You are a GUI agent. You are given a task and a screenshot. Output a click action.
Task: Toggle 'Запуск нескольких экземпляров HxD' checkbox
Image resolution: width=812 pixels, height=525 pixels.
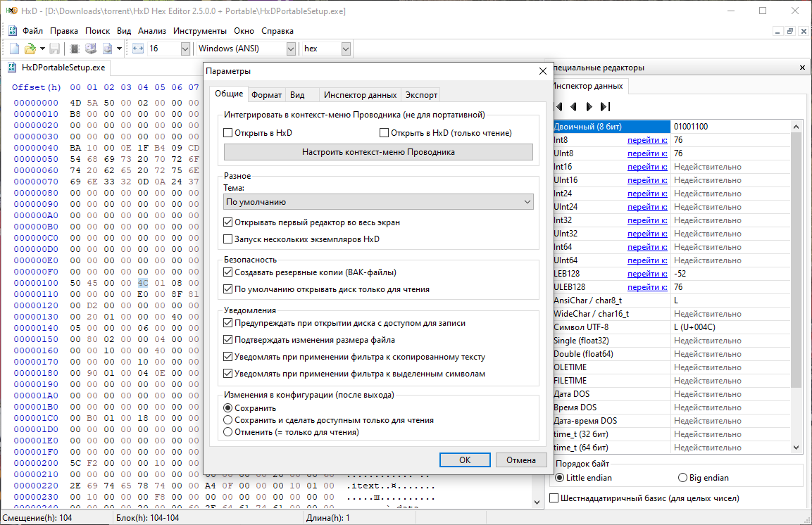point(227,239)
